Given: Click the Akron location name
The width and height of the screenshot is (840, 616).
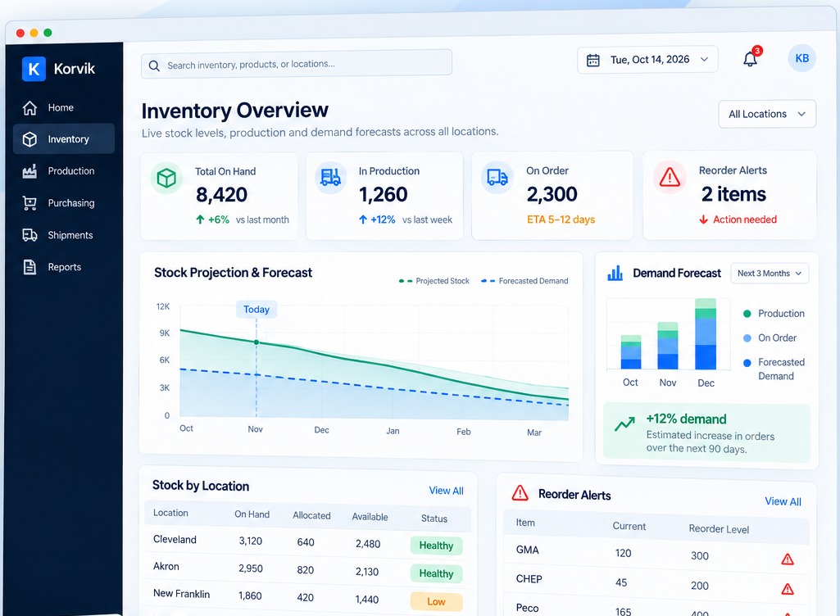Looking at the screenshot, I should pos(166,566).
